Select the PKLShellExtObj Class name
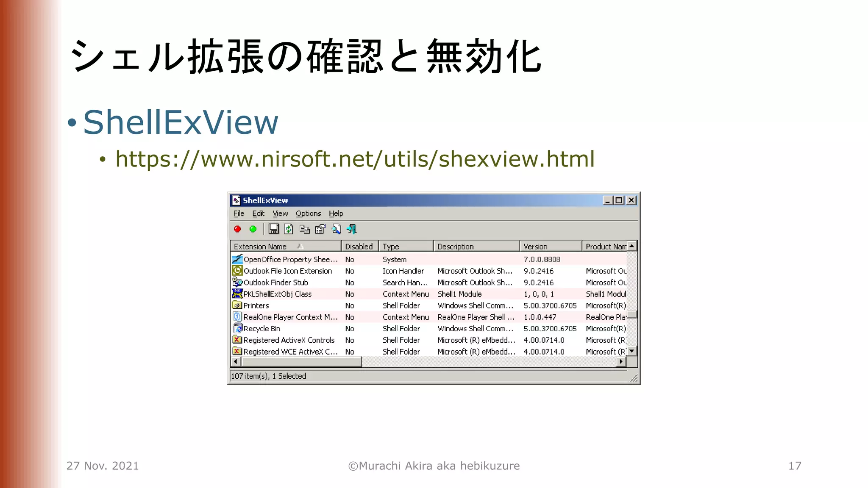868x488 pixels. coord(278,294)
